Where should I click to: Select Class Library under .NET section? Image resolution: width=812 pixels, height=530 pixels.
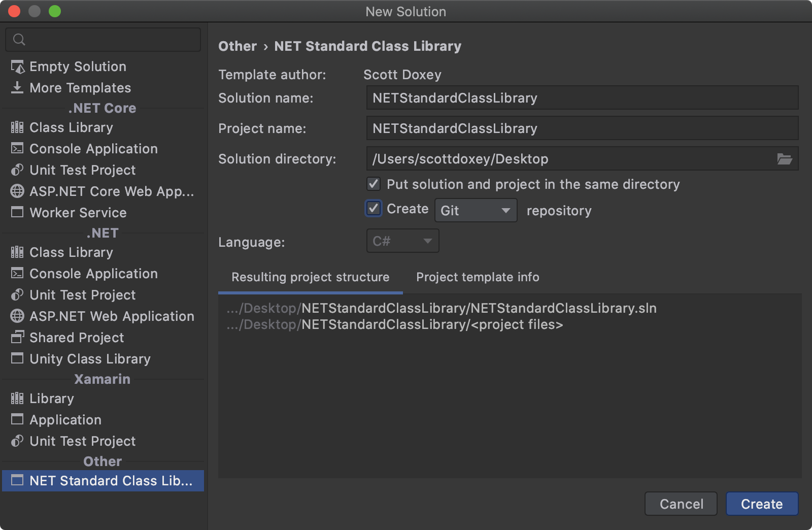click(103, 252)
